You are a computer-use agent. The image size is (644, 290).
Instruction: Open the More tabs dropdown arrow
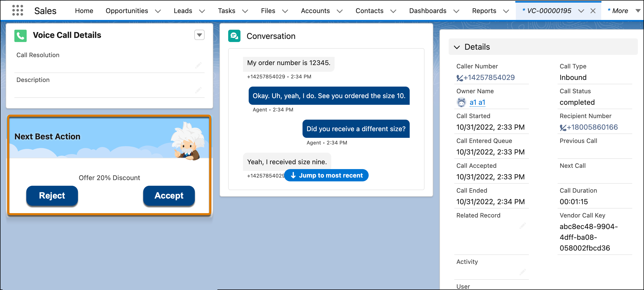point(638,11)
